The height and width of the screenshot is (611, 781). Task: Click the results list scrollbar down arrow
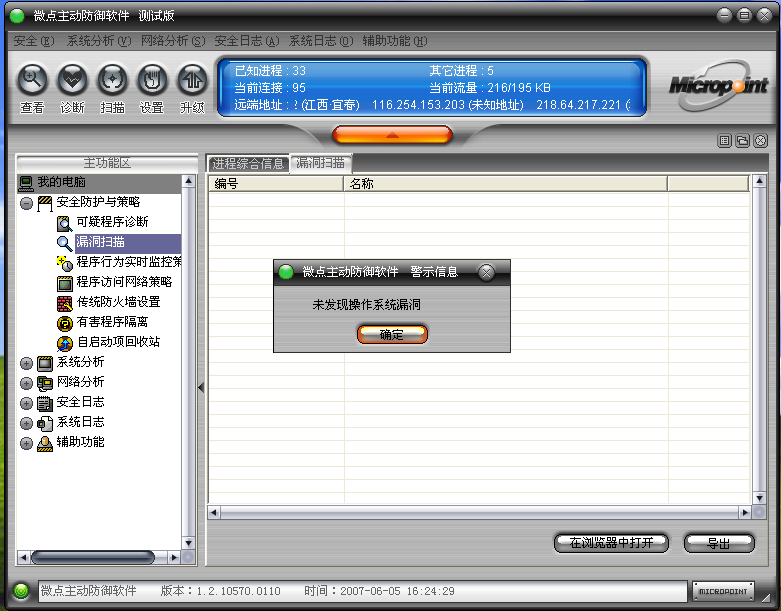759,498
